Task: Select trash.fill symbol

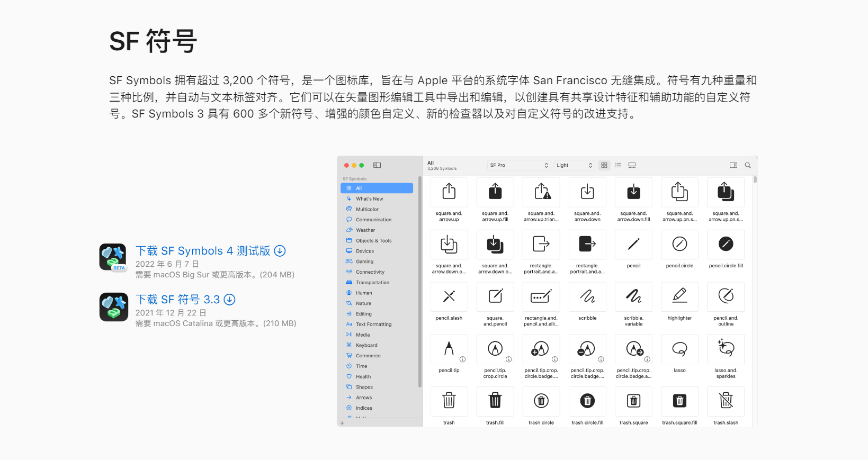Action: 495,401
